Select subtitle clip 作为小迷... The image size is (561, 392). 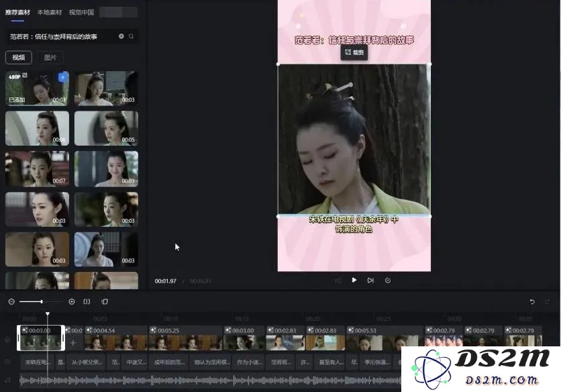pos(250,362)
